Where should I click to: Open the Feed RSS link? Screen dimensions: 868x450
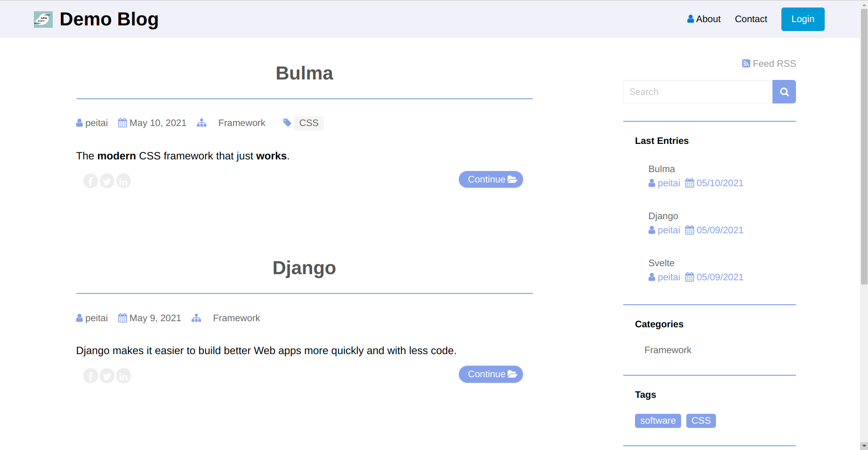[774, 63]
